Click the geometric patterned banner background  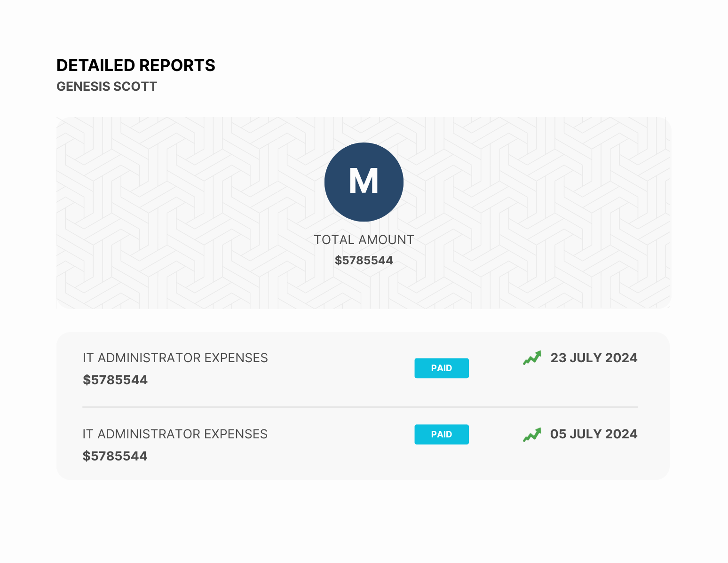pos(165,212)
